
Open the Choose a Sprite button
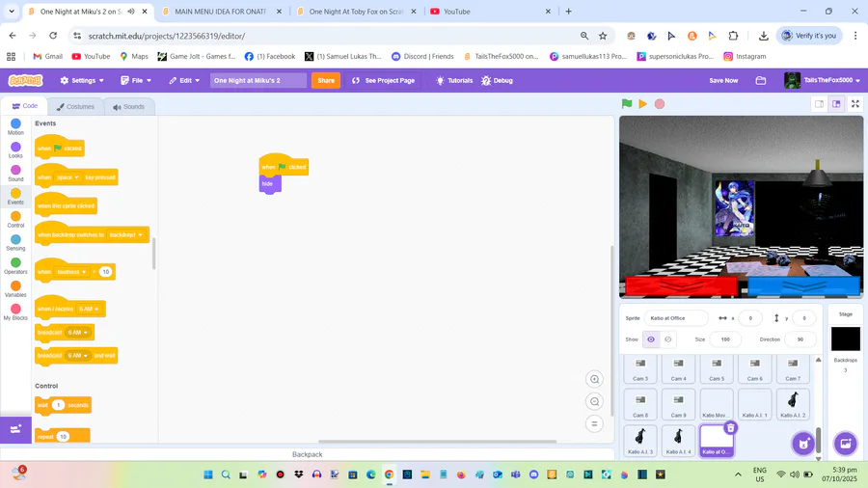pyautogui.click(x=803, y=444)
